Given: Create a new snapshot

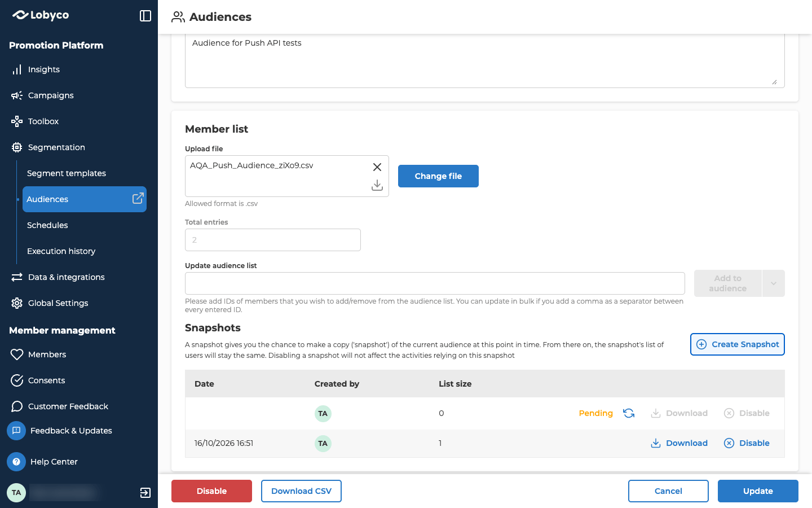Looking at the screenshot, I should (738, 344).
